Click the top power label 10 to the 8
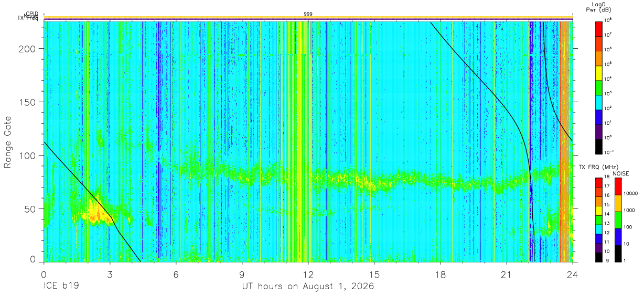644x297 pixels. 609,20
